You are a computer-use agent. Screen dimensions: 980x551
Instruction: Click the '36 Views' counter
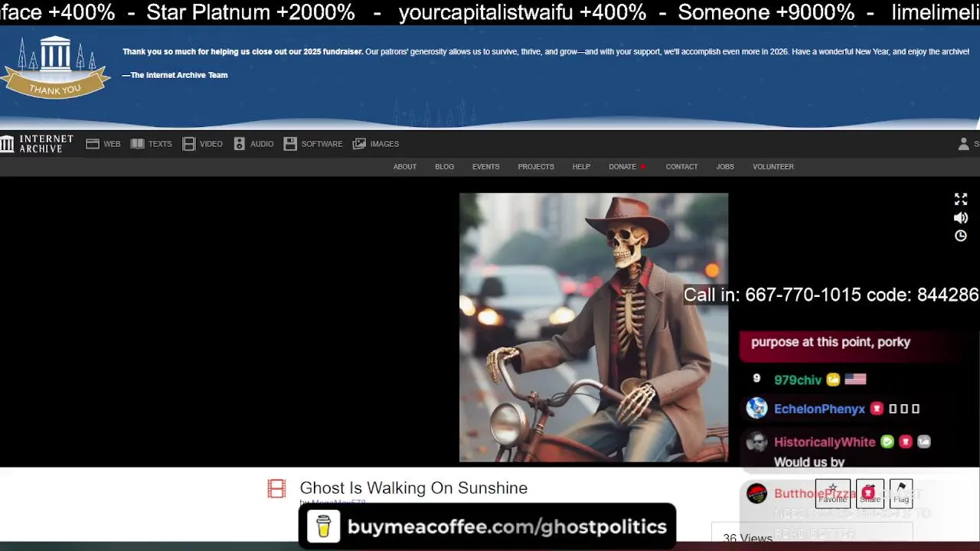coord(747,539)
